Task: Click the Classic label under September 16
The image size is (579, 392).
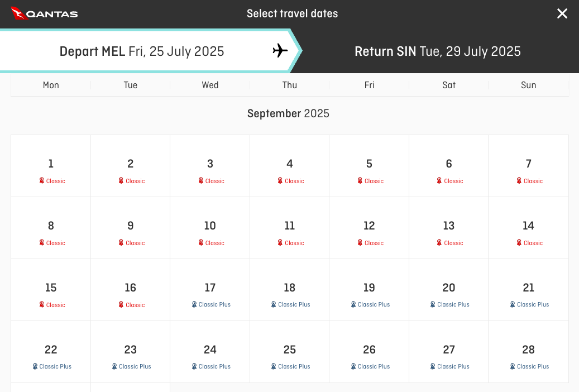Action: (x=135, y=305)
